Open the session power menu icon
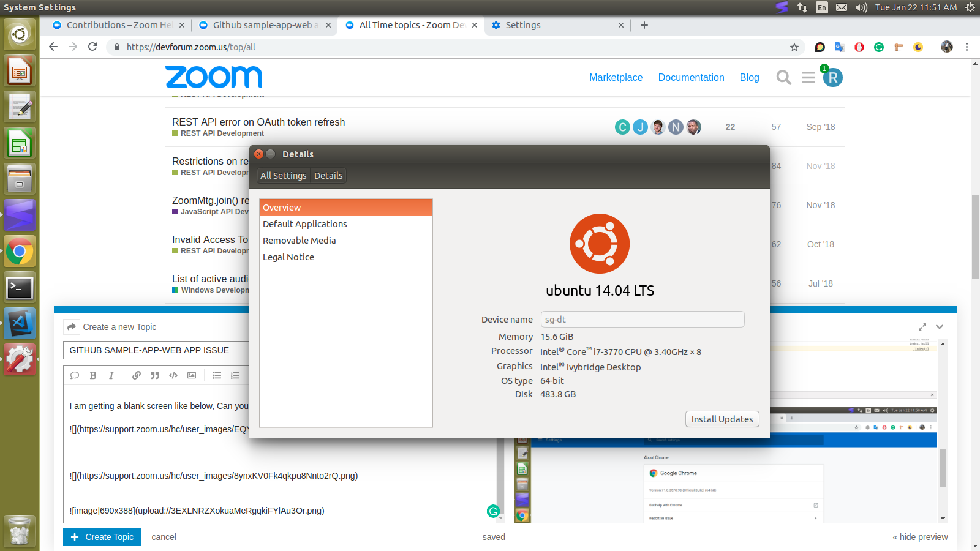 coord(970,7)
